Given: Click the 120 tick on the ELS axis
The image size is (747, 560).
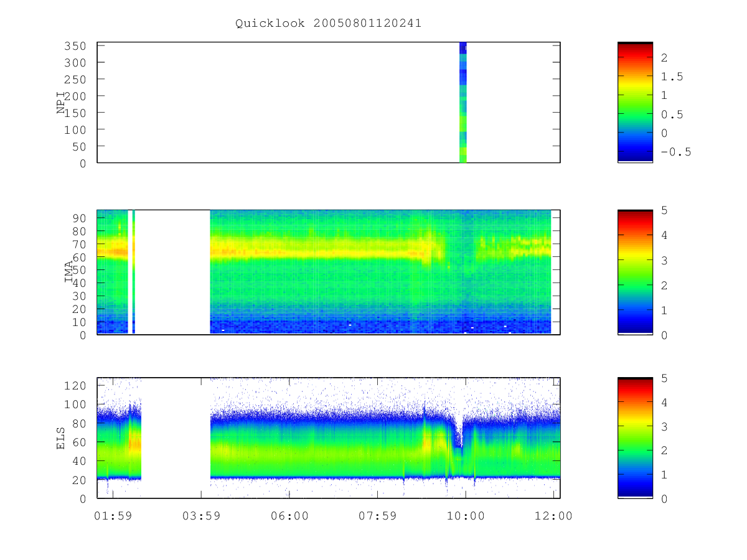Looking at the screenshot, I should pos(77,386).
